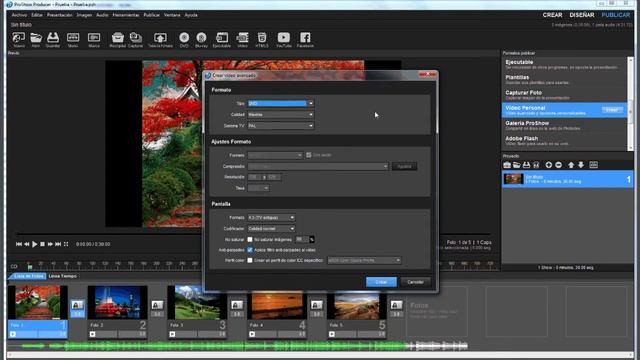
Task: Open the Archivo menu
Action: click(x=19, y=15)
